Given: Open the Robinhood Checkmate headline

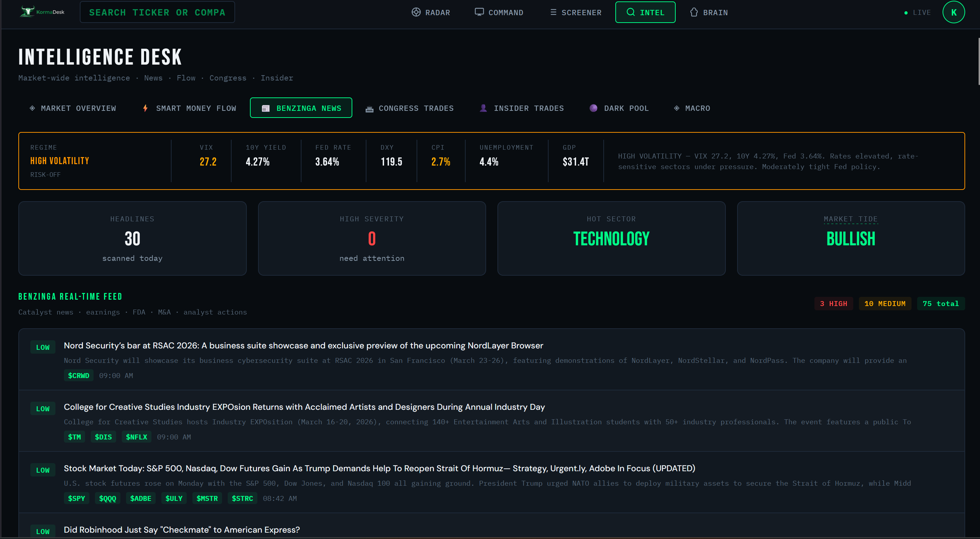Looking at the screenshot, I should pyautogui.click(x=181, y=529).
